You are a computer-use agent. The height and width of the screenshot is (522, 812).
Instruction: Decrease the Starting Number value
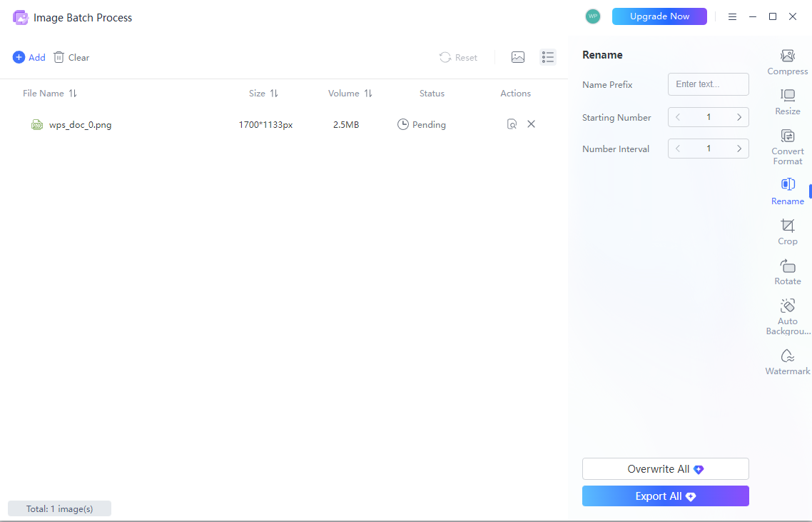(x=677, y=117)
